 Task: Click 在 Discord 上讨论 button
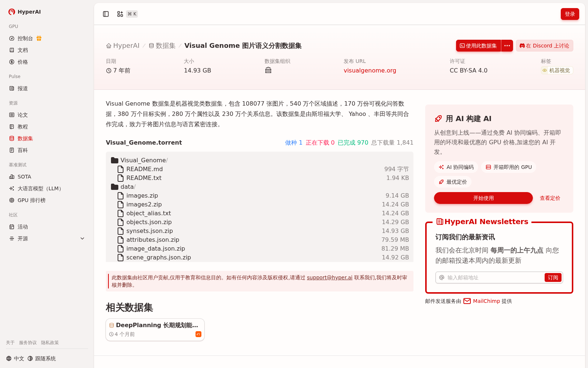tap(545, 46)
